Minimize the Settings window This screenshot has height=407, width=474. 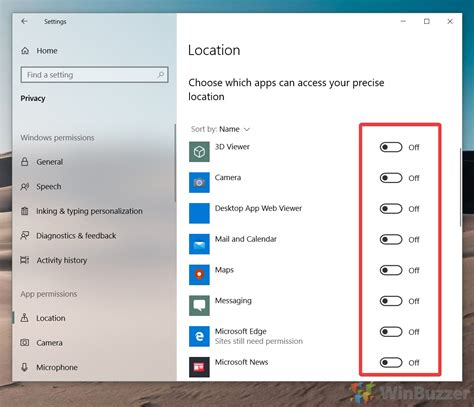(403, 21)
